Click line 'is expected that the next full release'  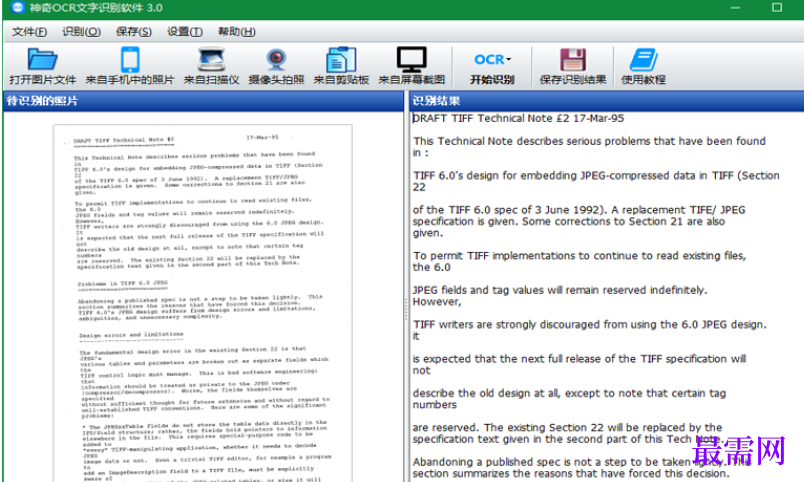(579, 359)
